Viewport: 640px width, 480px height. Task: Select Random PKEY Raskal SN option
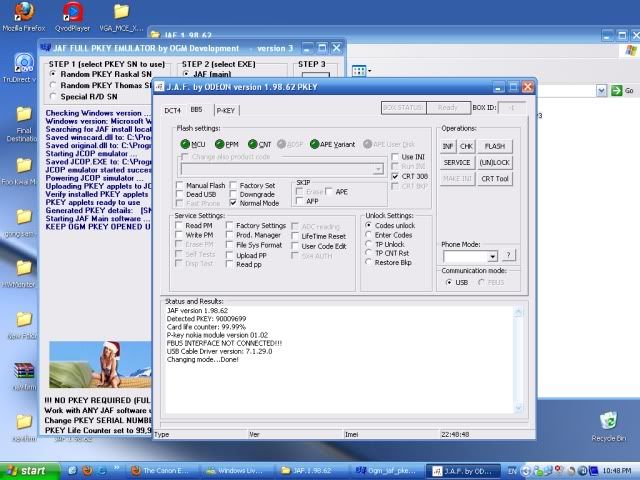pyautogui.click(x=53, y=74)
